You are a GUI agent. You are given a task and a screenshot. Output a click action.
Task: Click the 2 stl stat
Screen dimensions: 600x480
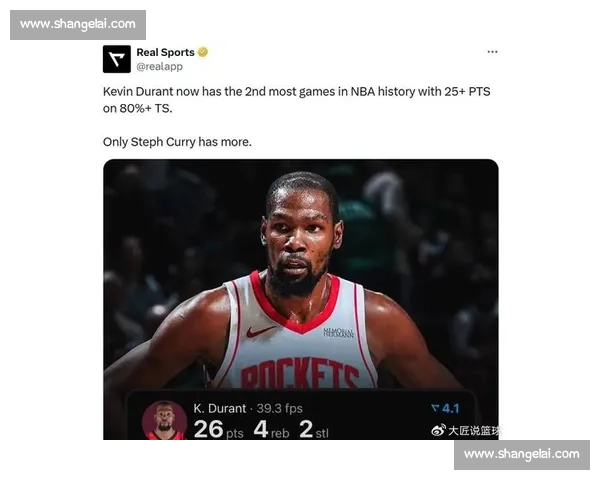click(x=314, y=429)
